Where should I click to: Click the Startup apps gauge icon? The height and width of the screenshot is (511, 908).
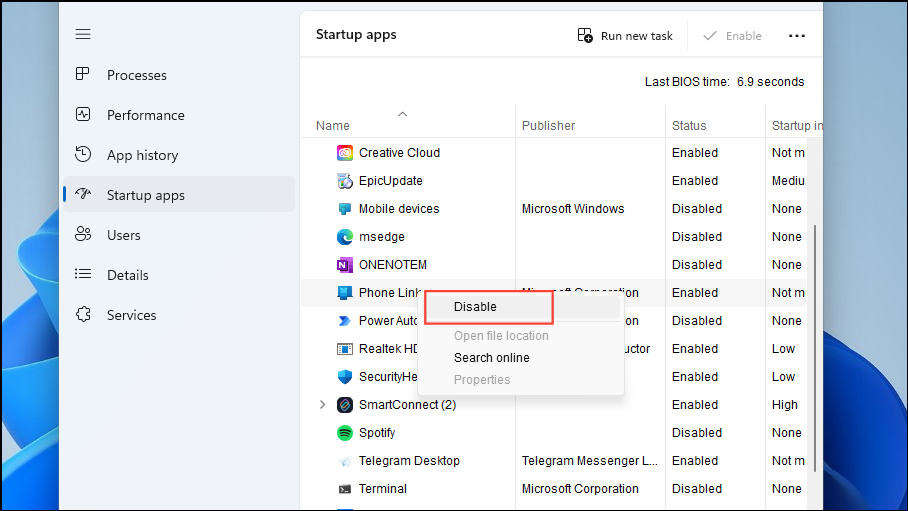click(83, 194)
